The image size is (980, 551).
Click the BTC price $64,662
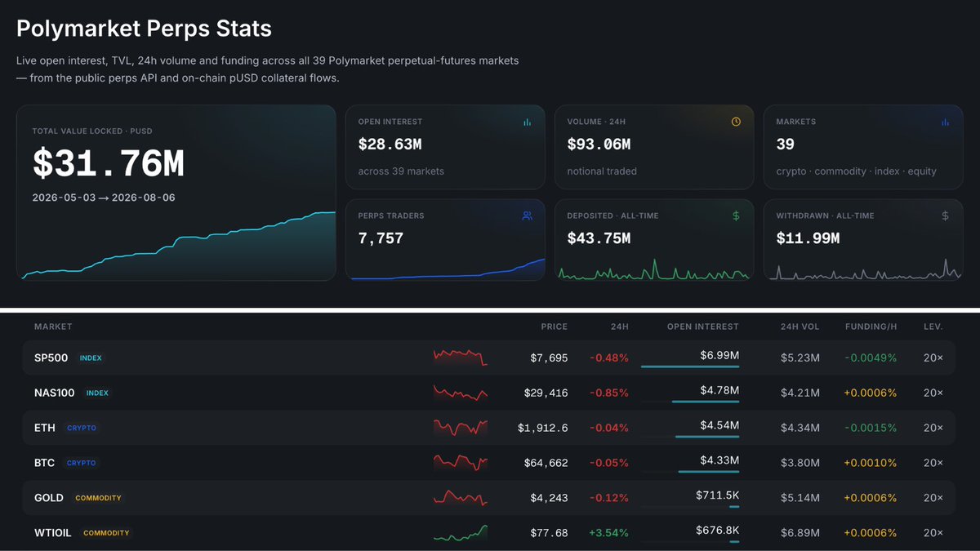click(546, 463)
